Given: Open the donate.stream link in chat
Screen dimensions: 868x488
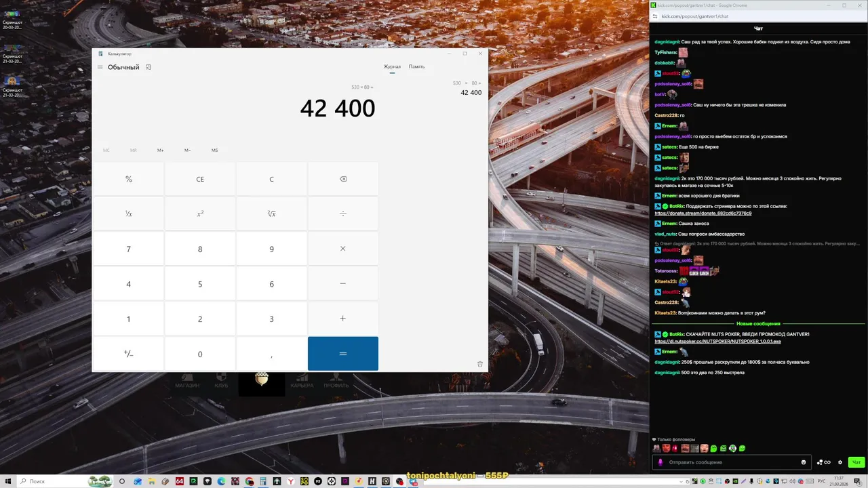Looking at the screenshot, I should point(703,213).
